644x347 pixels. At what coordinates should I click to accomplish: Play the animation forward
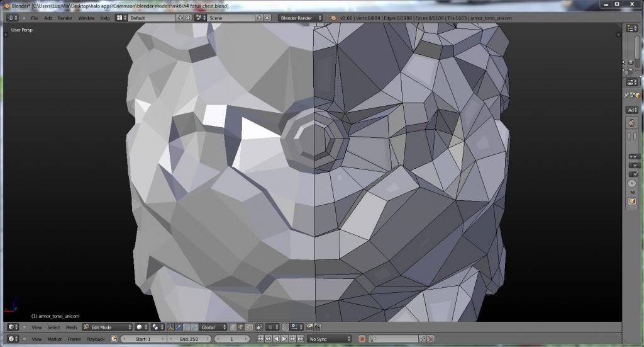tap(284, 339)
